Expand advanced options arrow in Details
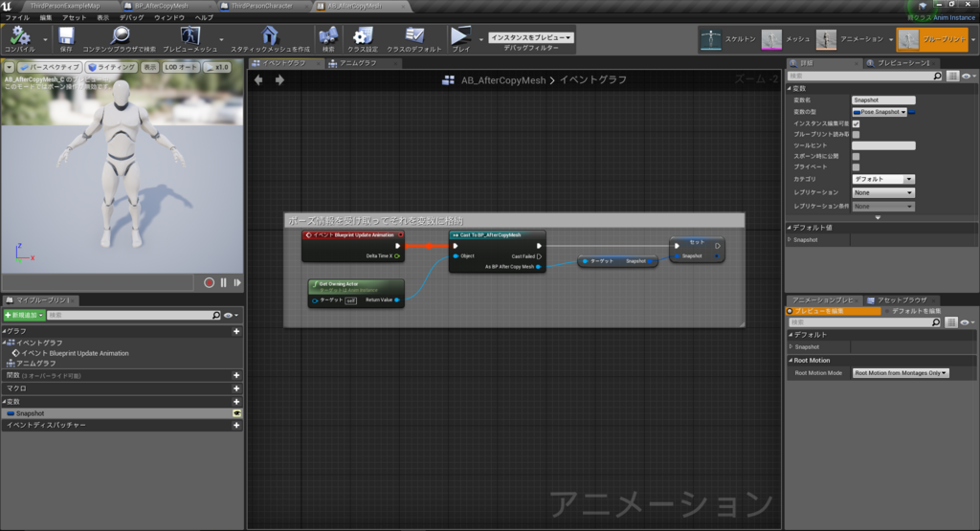Image resolution: width=980 pixels, height=531 pixels. [x=879, y=217]
